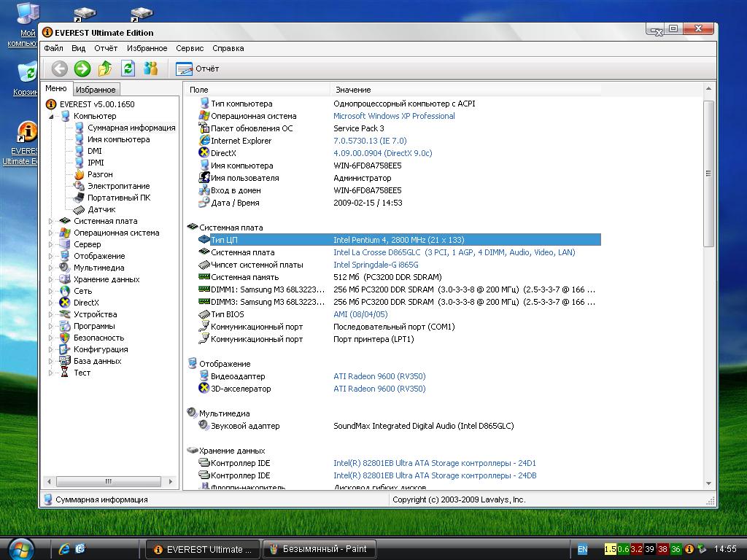This screenshot has height=560, width=747.
Task: Select Датчик item in the tree
Action: click(101, 209)
